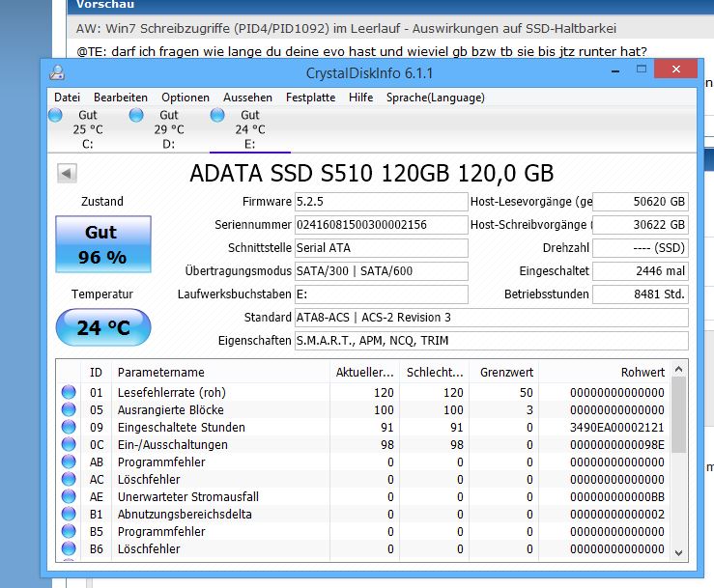The image size is (714, 588).
Task: Click the Host-Lesevorgänge 50620 GB value
Action: (641, 202)
